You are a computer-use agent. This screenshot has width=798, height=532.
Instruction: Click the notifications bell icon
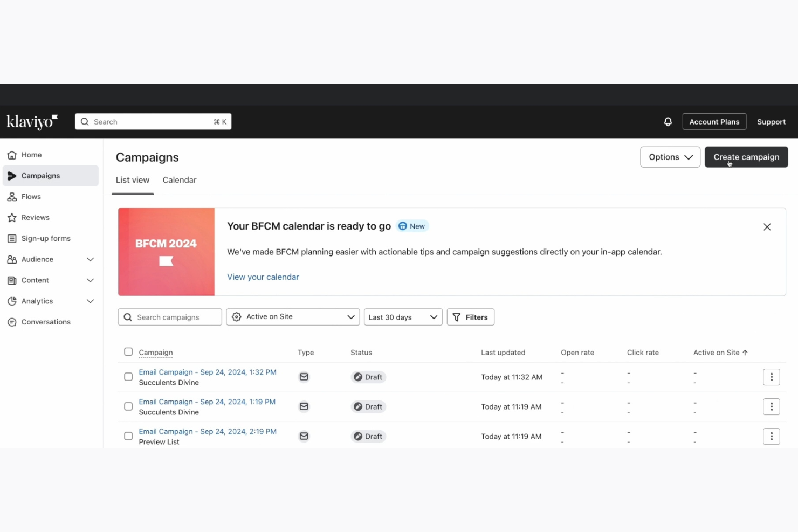pos(668,121)
